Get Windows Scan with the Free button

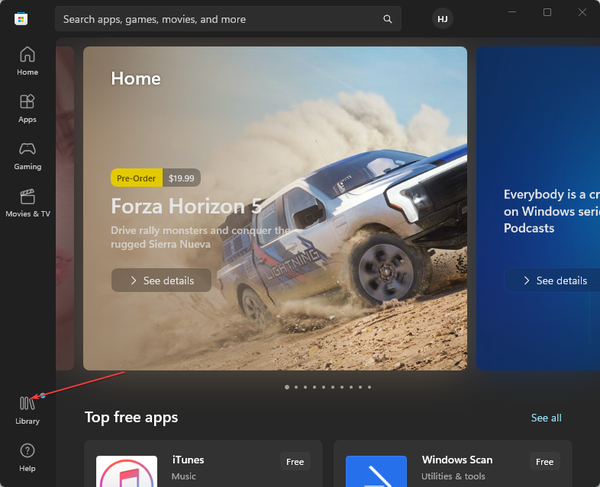coord(545,462)
